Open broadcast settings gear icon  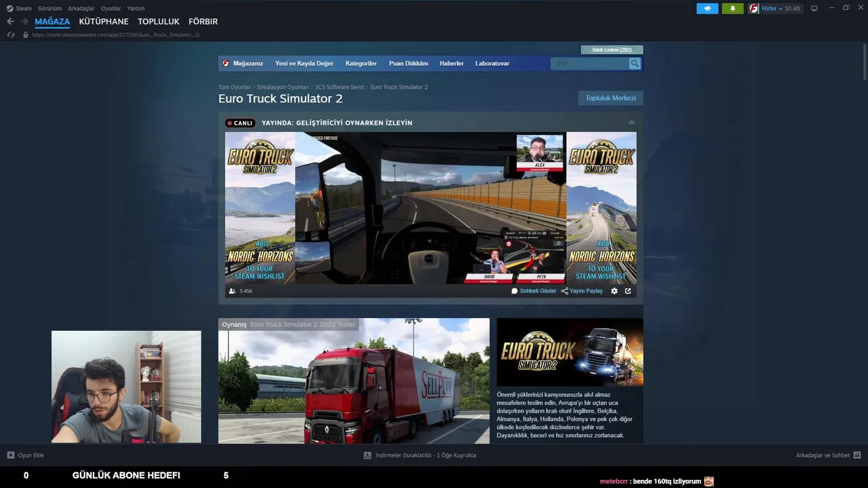click(614, 291)
